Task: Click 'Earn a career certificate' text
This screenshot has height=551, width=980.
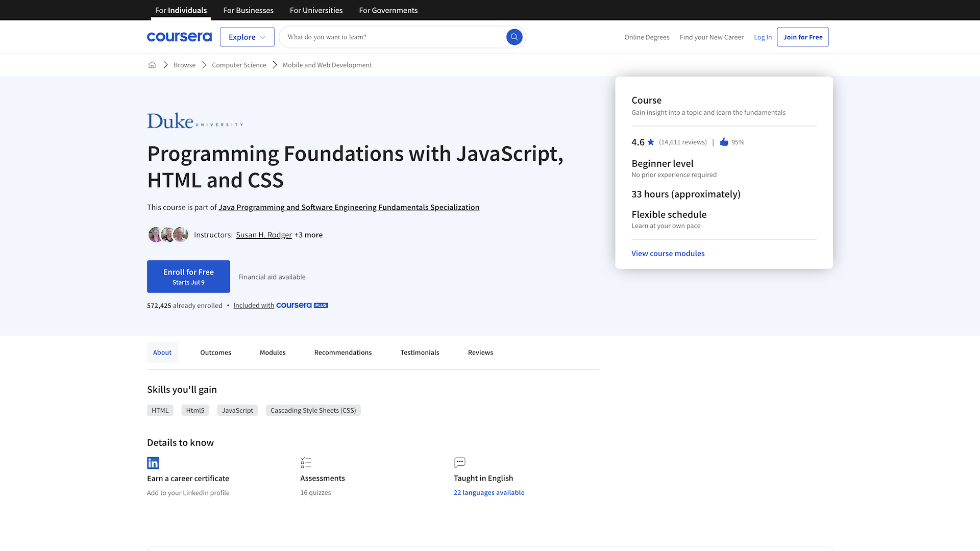Action: [x=188, y=478]
